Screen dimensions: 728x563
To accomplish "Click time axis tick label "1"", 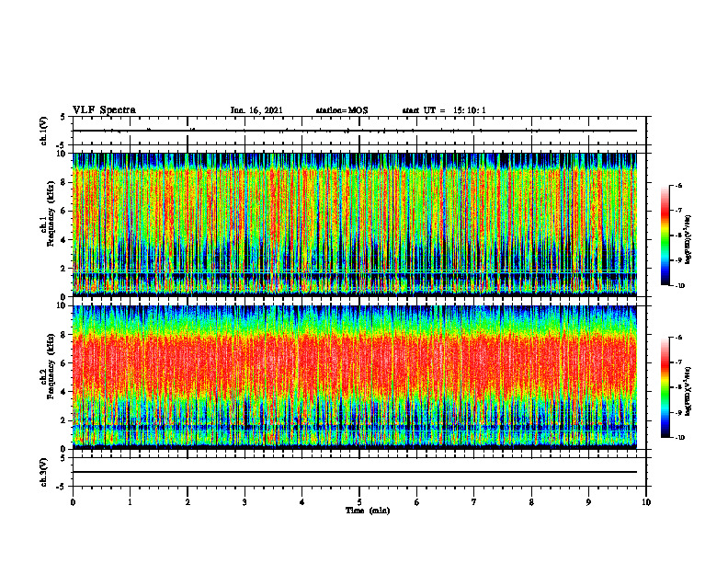I will (130, 502).
